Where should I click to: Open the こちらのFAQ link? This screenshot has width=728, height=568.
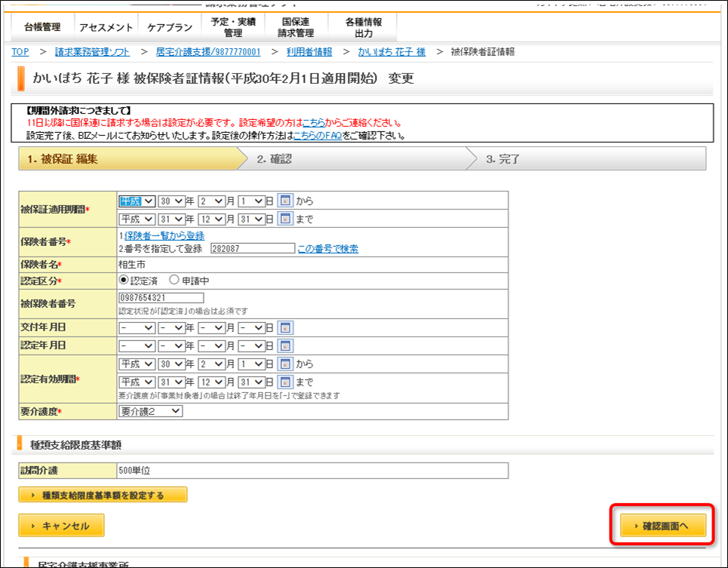[318, 136]
